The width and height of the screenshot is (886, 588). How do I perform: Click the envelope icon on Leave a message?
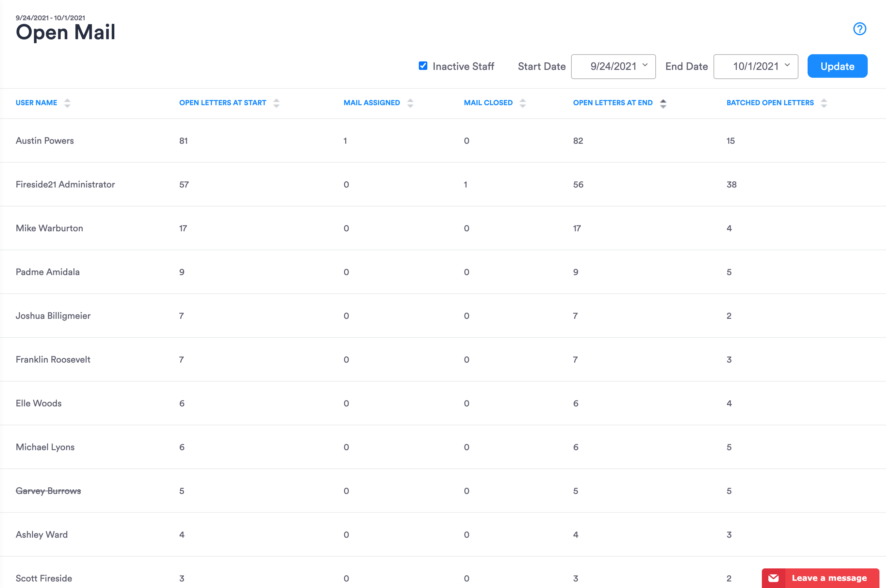774,578
